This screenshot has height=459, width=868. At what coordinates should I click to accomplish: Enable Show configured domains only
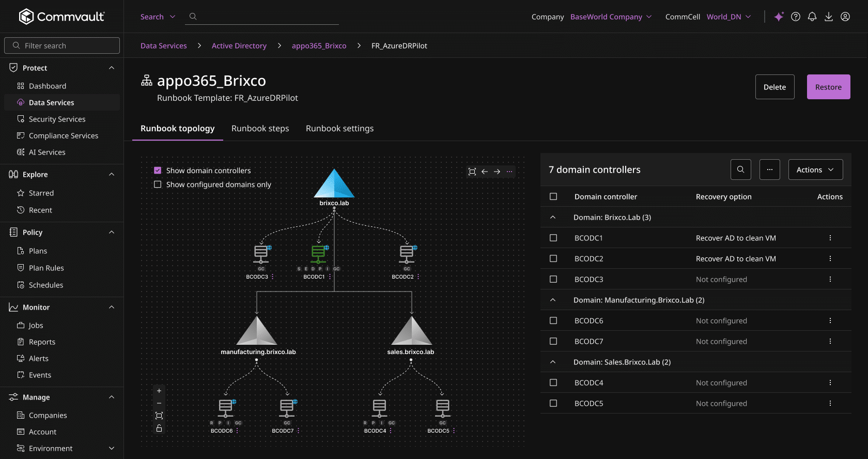click(158, 185)
